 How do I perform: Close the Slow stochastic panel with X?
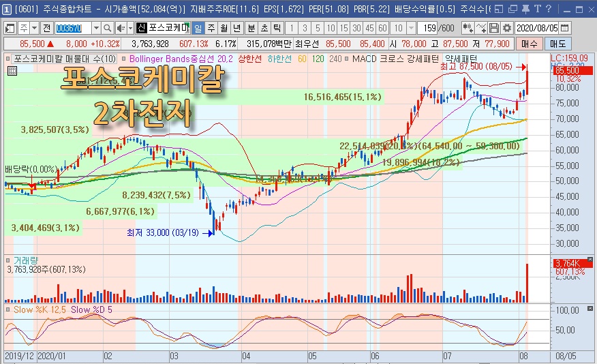590,308
